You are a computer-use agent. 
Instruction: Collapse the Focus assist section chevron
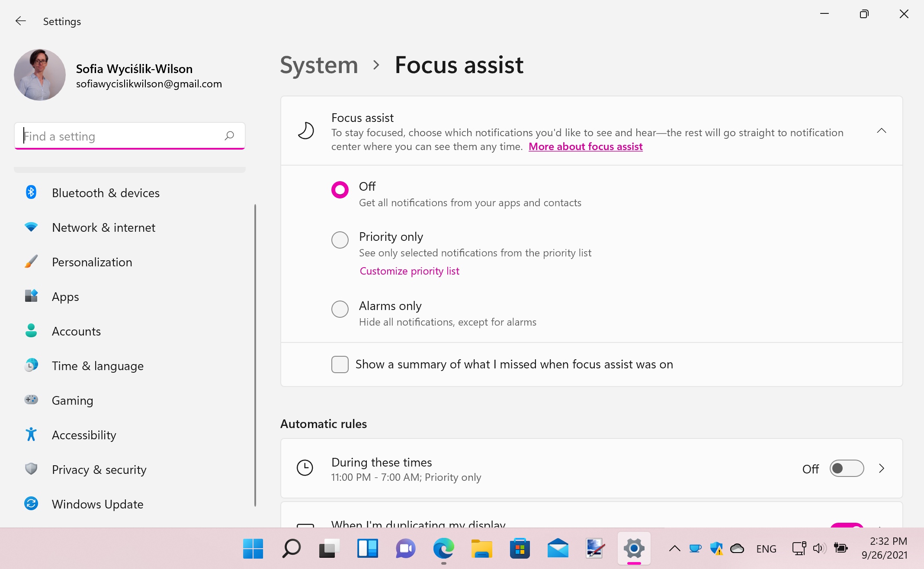pyautogui.click(x=882, y=131)
